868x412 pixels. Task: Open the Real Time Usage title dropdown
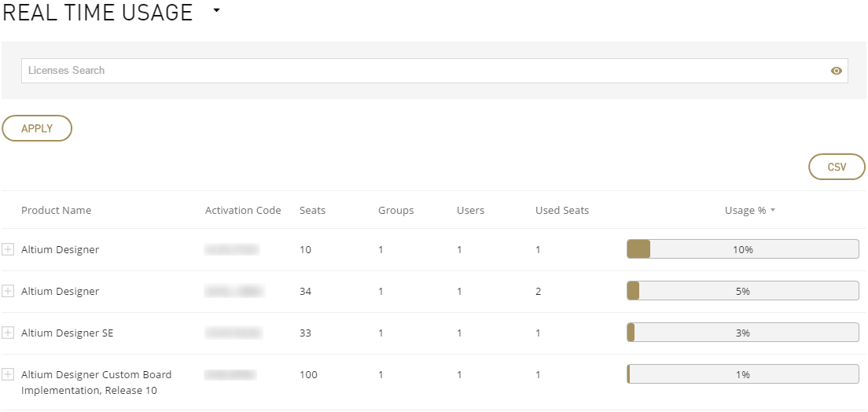pos(217,11)
